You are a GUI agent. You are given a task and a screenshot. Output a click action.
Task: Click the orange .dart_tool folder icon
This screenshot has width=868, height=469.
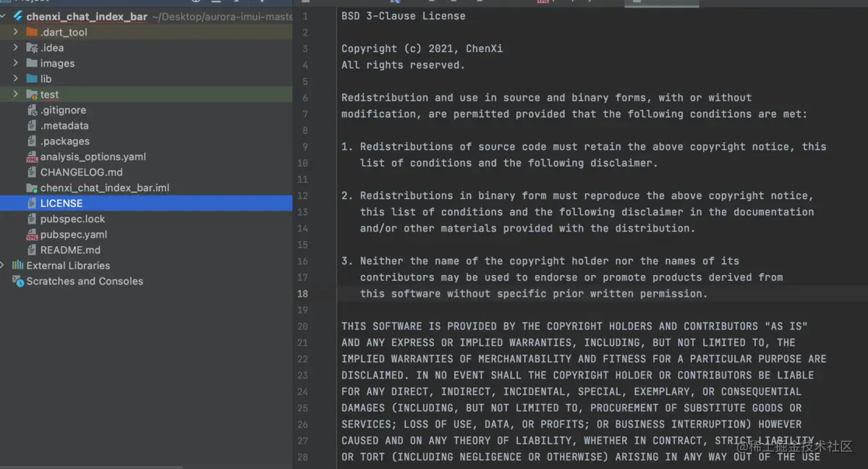point(32,32)
